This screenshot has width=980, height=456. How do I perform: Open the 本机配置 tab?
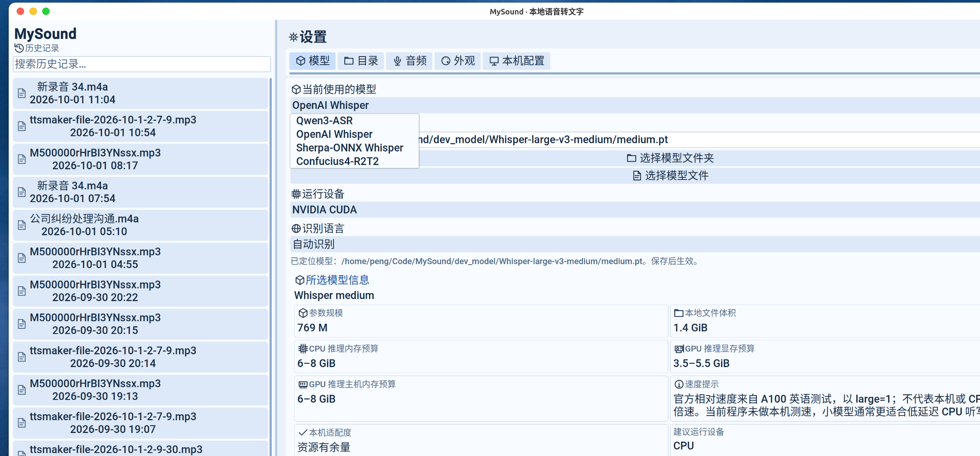(x=517, y=61)
